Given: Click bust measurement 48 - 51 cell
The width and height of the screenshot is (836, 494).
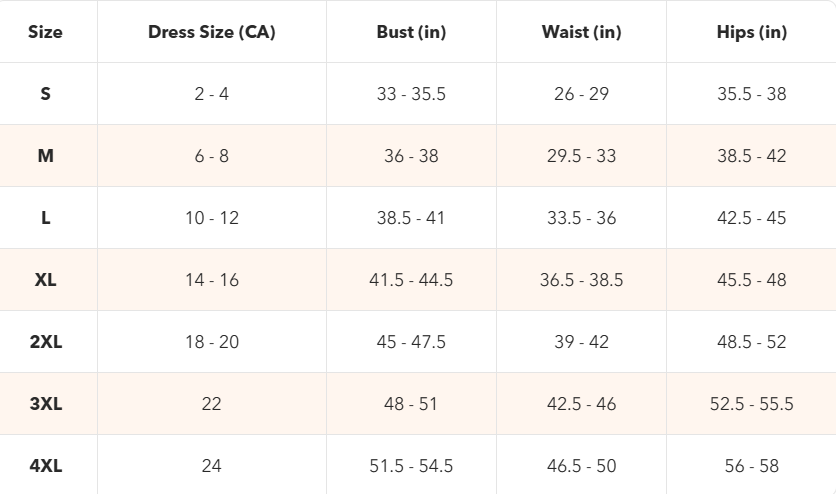Looking at the screenshot, I should [411, 404].
